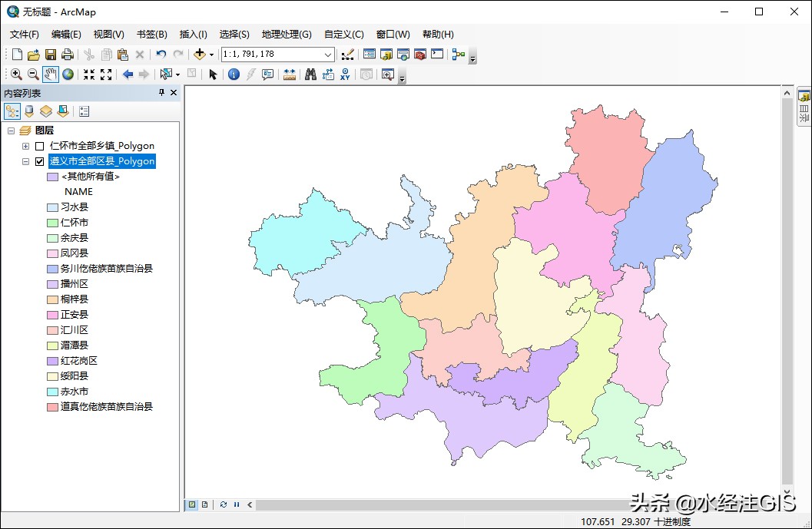
Task: Select the Pan tool
Action: 50,74
